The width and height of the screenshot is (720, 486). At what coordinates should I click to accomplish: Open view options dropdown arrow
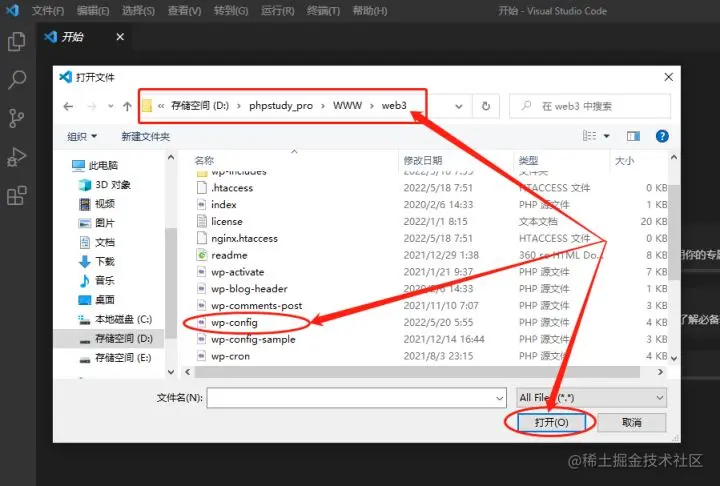click(x=607, y=136)
